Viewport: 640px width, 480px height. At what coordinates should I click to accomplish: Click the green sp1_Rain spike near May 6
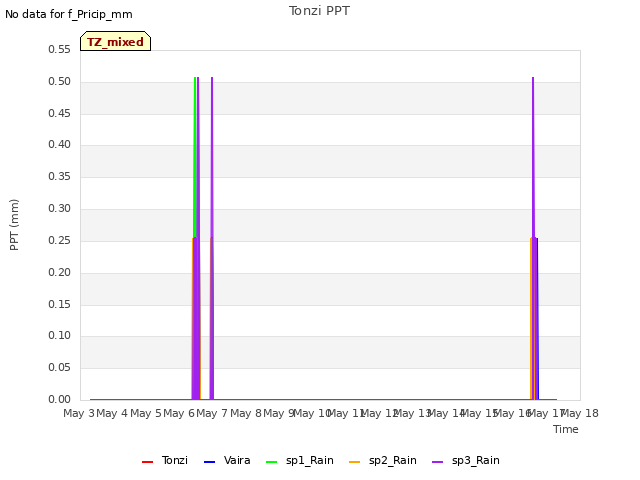195,157
